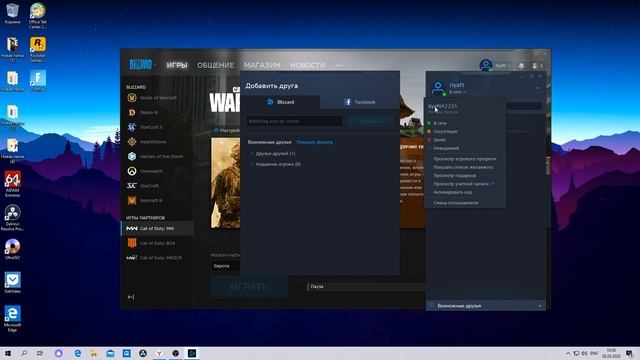
Task: Open the three-dots overflow menu
Action: click(339, 65)
